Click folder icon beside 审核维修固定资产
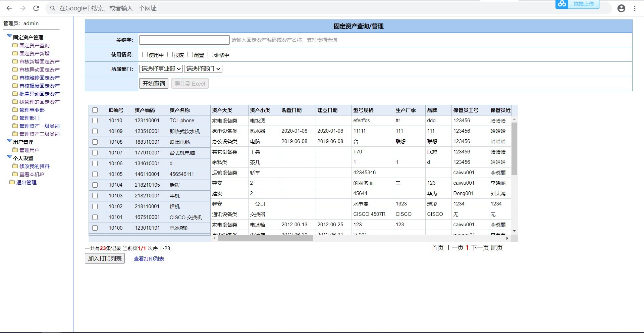644x333 pixels. coord(15,77)
